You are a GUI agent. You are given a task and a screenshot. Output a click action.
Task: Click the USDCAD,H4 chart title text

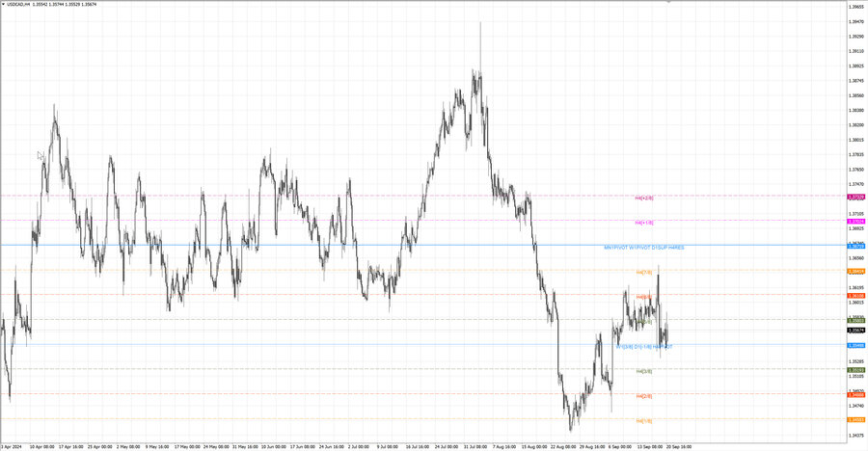coord(18,4)
